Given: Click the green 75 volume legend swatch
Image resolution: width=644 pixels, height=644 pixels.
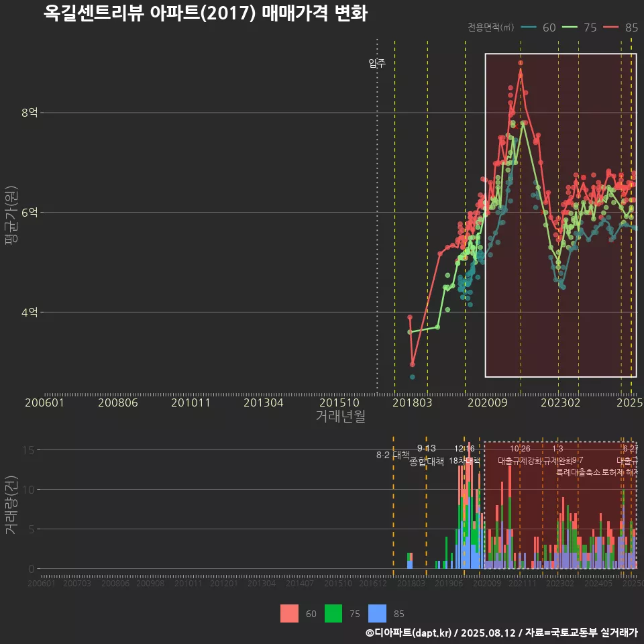Looking at the screenshot, I should 333,614.
